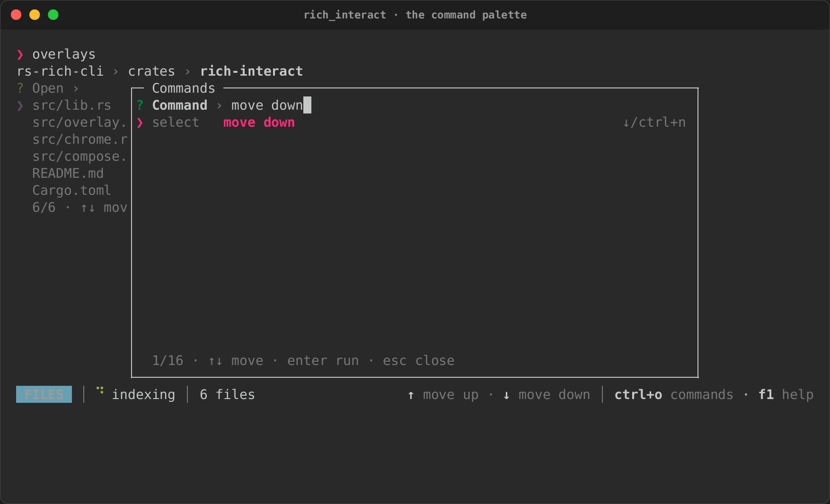Click the indexing spinner icon in status bar

tap(100, 391)
